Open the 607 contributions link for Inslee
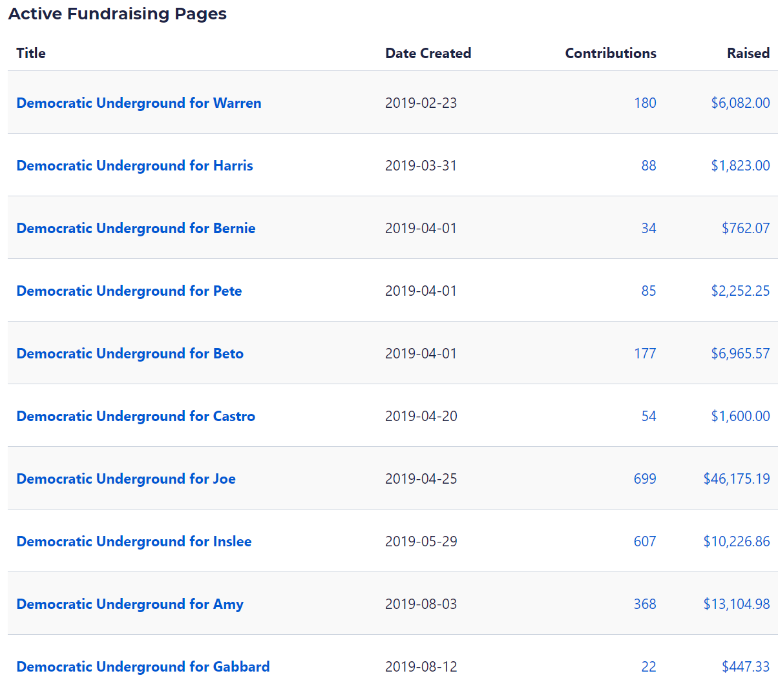Screen dimensions: 778x700 click(645, 542)
